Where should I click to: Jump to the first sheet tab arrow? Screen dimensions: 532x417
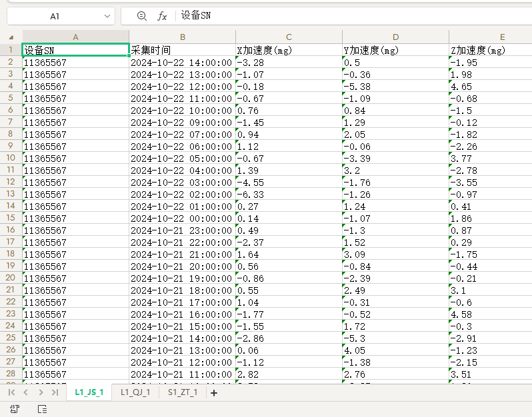12,393
